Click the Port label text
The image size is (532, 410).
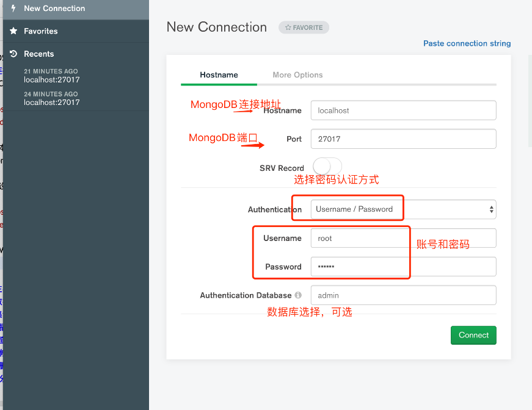pyautogui.click(x=294, y=139)
